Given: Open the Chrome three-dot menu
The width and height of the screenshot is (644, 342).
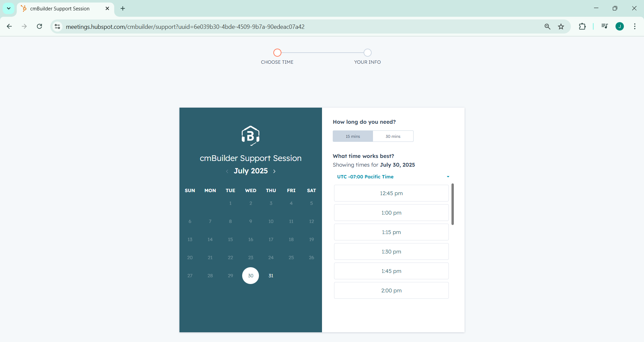Looking at the screenshot, I should 635,26.
